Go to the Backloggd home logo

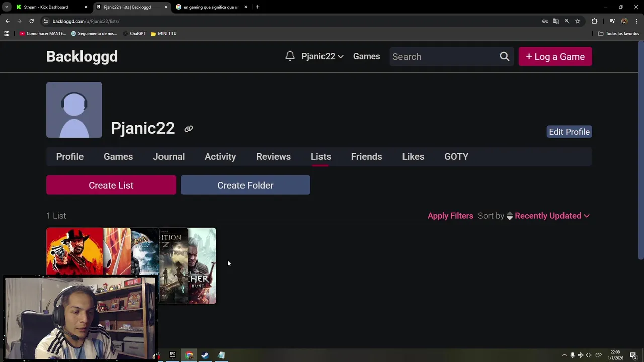tap(82, 56)
